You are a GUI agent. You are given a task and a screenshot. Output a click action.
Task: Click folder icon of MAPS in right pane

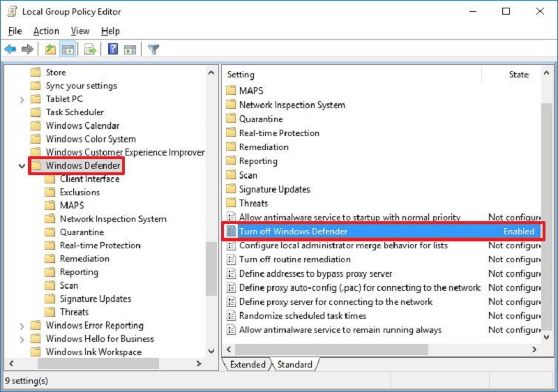click(x=231, y=91)
